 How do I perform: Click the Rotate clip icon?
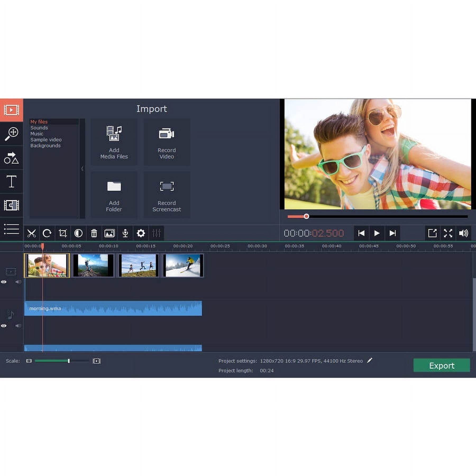(x=47, y=233)
